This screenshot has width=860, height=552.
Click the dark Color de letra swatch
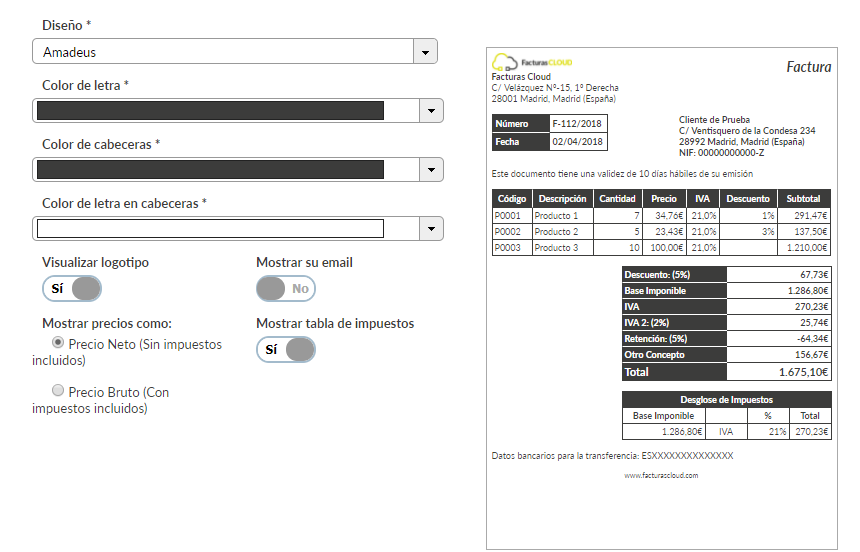pos(210,110)
